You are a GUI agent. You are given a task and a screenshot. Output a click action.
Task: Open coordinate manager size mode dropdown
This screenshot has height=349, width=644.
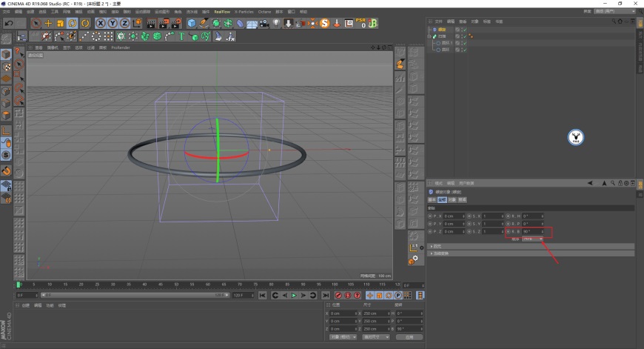[376, 337]
